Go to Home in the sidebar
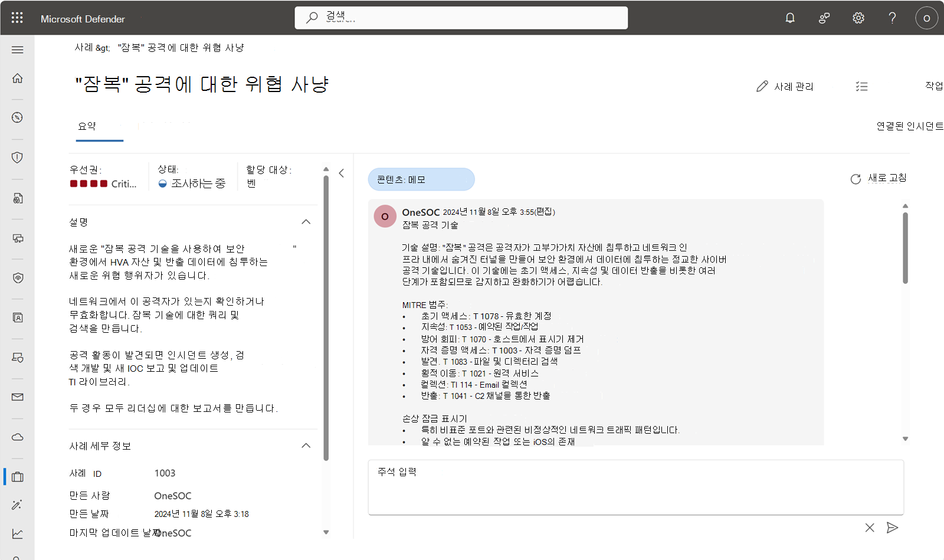This screenshot has height=560, width=944. (18, 78)
